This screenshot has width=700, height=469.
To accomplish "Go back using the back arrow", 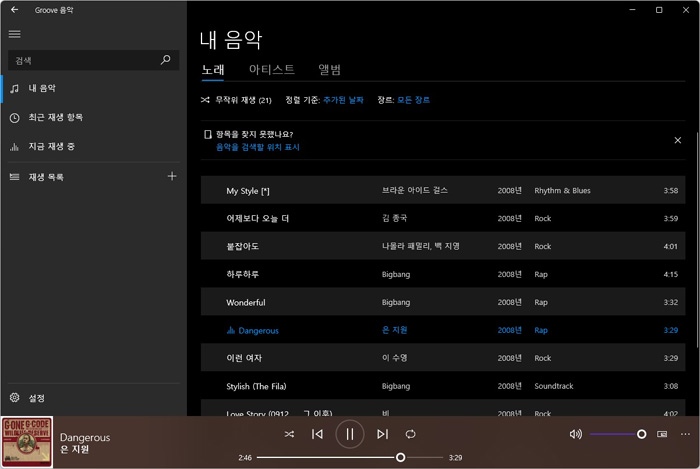I will pyautogui.click(x=14, y=9).
